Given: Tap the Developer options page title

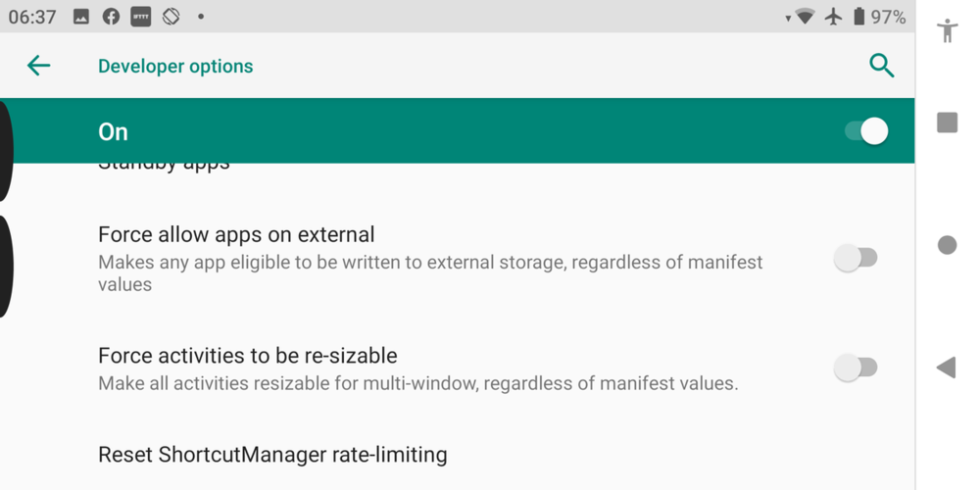Looking at the screenshot, I should click(x=175, y=67).
